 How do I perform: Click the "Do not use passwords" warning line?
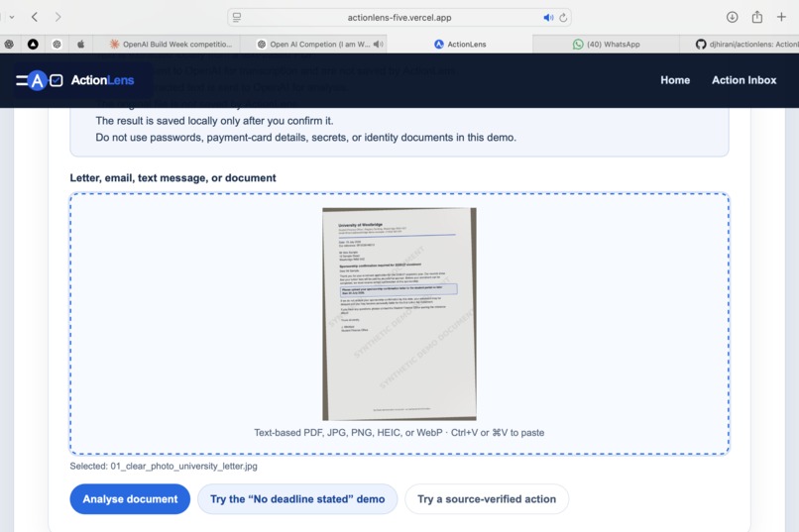305,138
